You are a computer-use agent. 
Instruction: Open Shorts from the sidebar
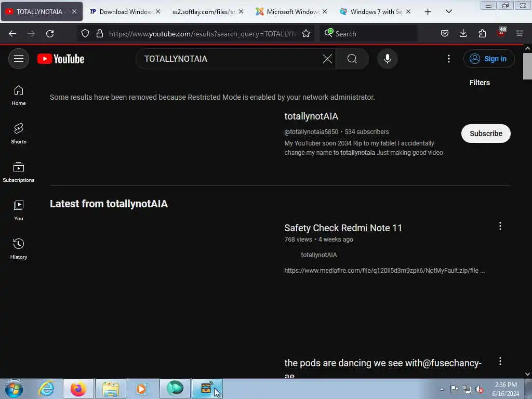tap(19, 134)
